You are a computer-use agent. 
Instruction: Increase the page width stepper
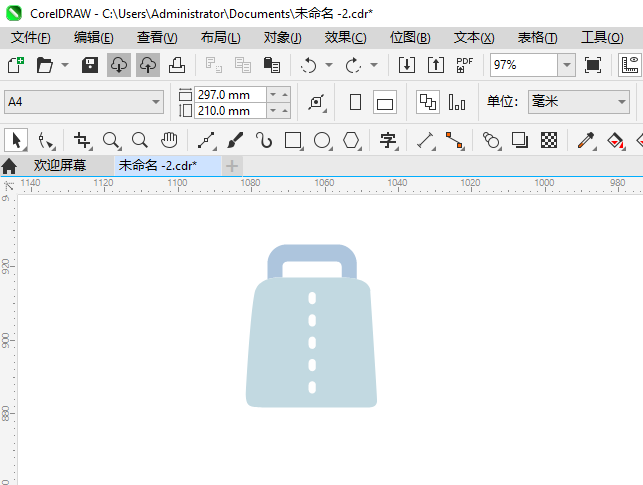[x=285, y=95]
